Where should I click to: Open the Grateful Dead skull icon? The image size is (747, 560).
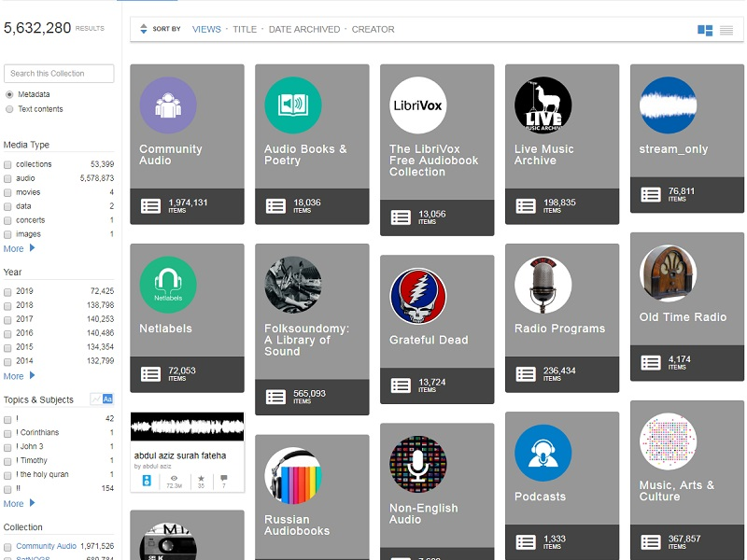(x=418, y=296)
